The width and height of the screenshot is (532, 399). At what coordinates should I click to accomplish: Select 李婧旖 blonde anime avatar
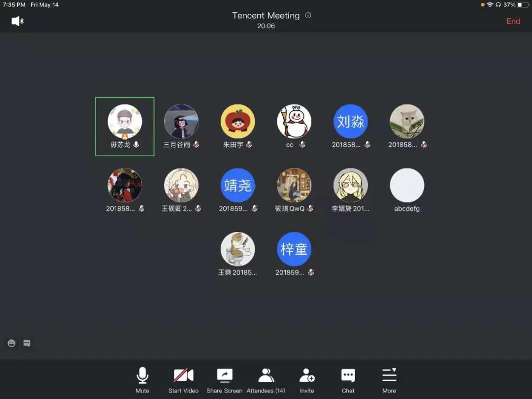[351, 185]
